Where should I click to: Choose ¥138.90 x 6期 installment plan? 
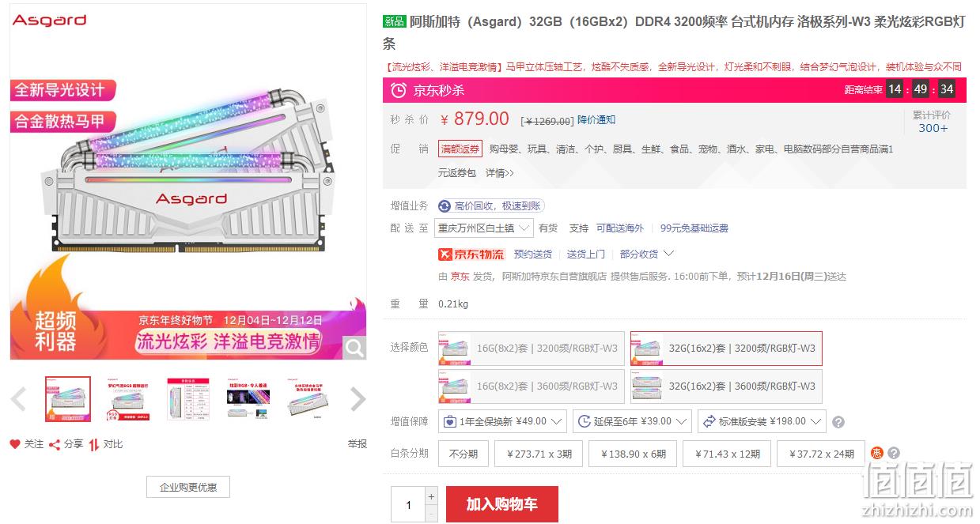click(x=634, y=454)
